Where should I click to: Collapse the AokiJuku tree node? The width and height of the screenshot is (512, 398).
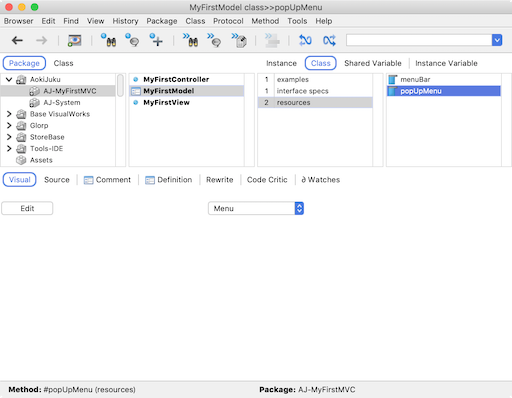coord(9,79)
